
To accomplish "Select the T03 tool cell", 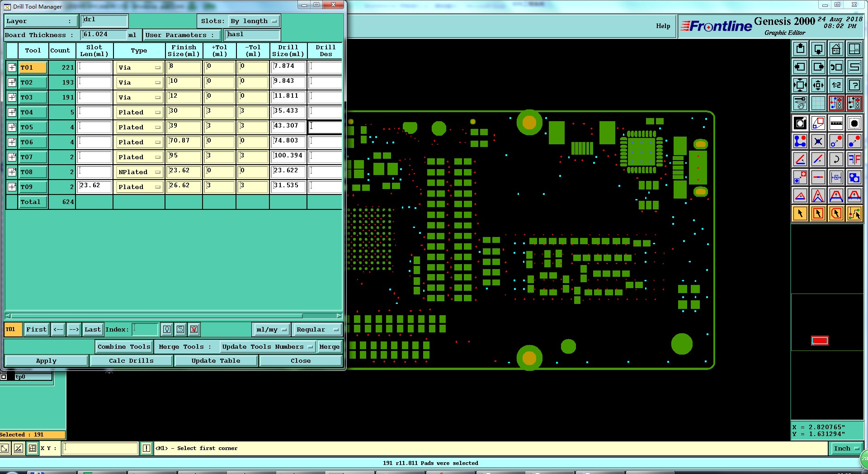I will coord(33,97).
